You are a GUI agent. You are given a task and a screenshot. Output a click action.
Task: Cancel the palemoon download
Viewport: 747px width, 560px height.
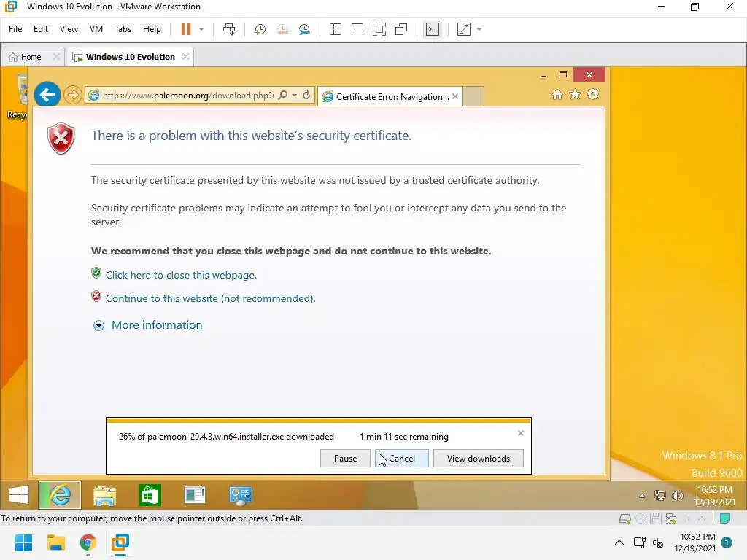point(402,458)
